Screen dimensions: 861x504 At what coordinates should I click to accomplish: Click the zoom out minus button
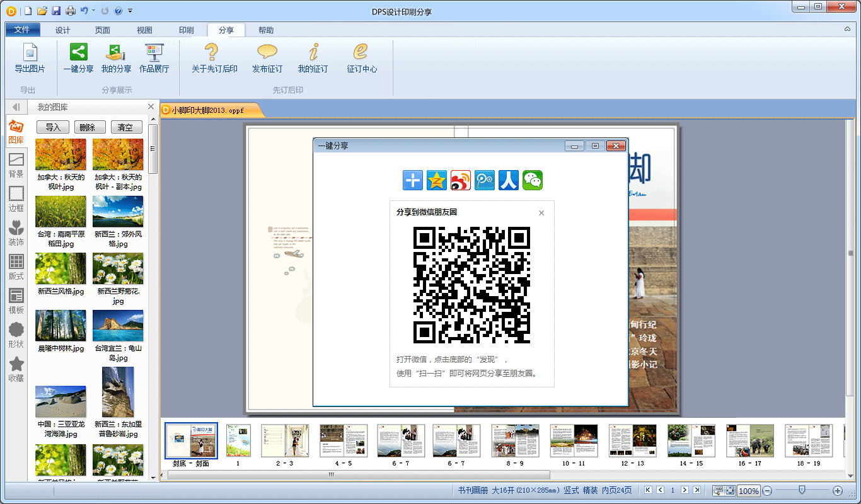pyautogui.click(x=767, y=490)
